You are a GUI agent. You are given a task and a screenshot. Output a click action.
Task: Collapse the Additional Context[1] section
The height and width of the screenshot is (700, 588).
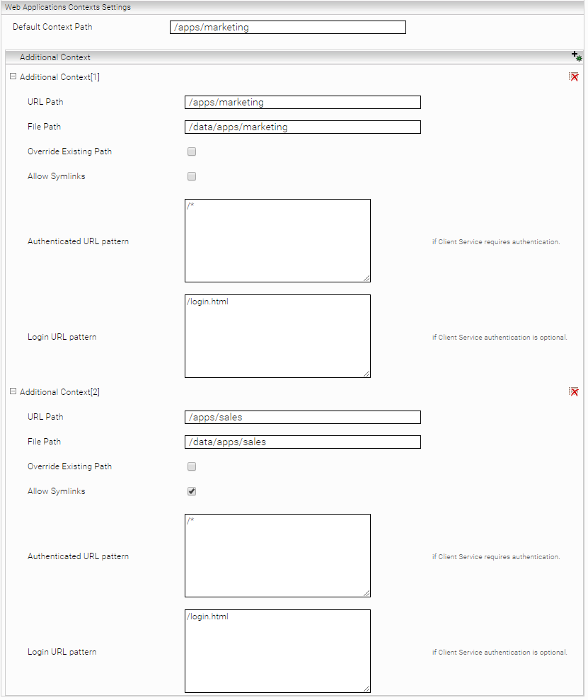pyautogui.click(x=13, y=76)
